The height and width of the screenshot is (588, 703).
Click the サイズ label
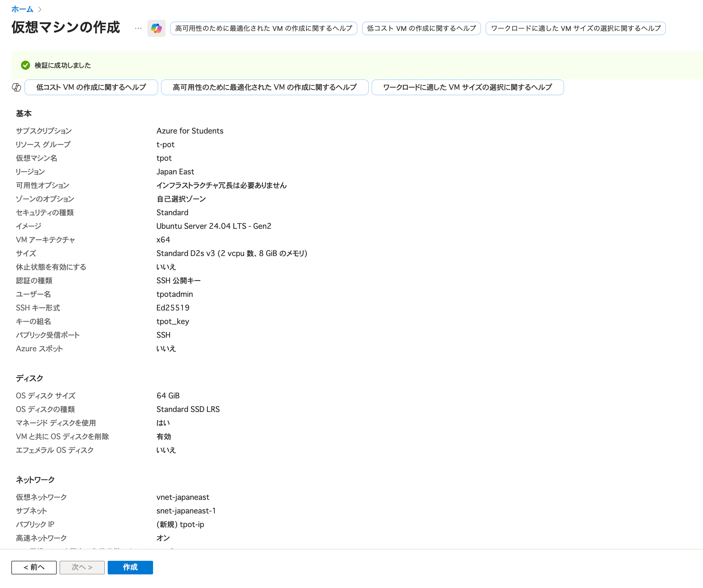tap(26, 253)
